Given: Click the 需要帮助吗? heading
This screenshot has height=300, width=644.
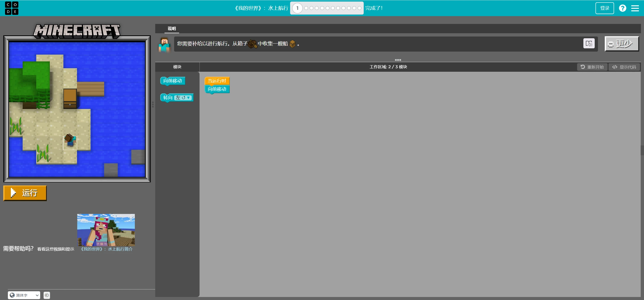Looking at the screenshot, I should [18, 248].
